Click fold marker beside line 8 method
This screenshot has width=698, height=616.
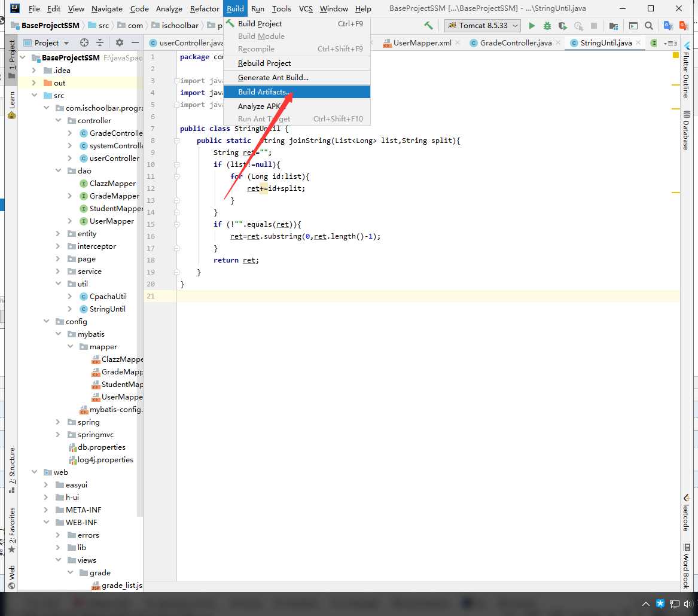pyautogui.click(x=176, y=141)
